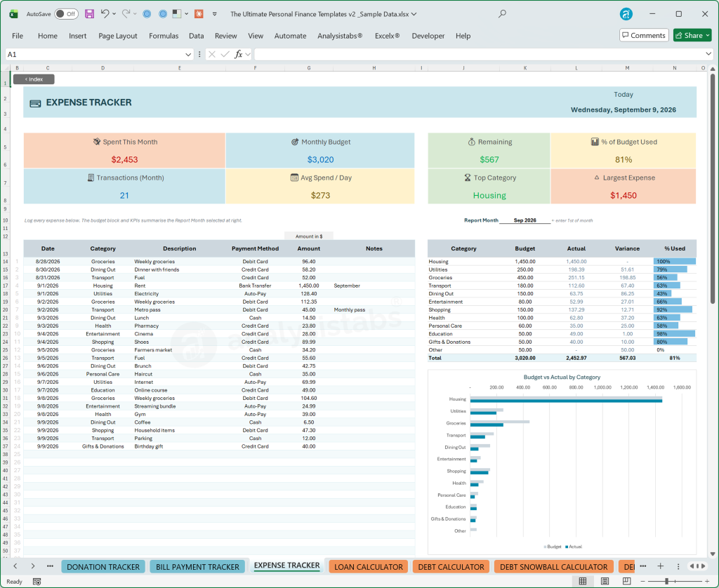Click the formula bar cancel X icon

click(211, 54)
